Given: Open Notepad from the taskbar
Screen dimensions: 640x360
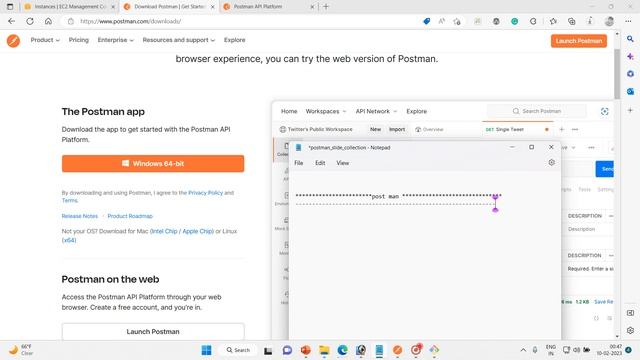Looking at the screenshot, I should tap(379, 350).
